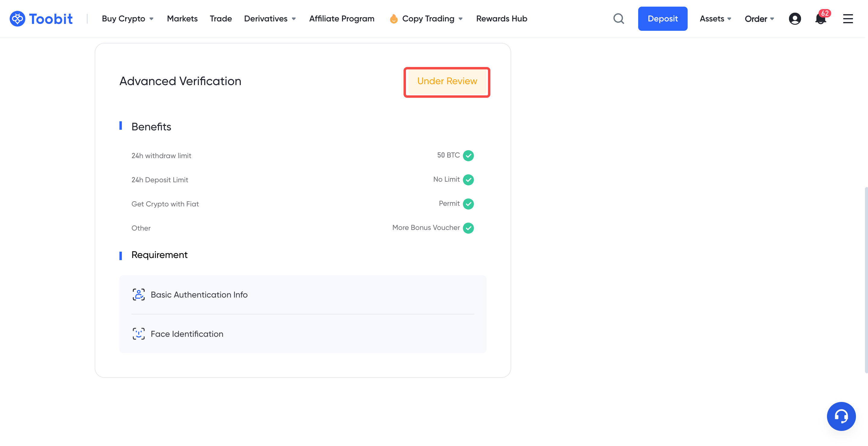Click the Face Identification icon

[138, 333]
